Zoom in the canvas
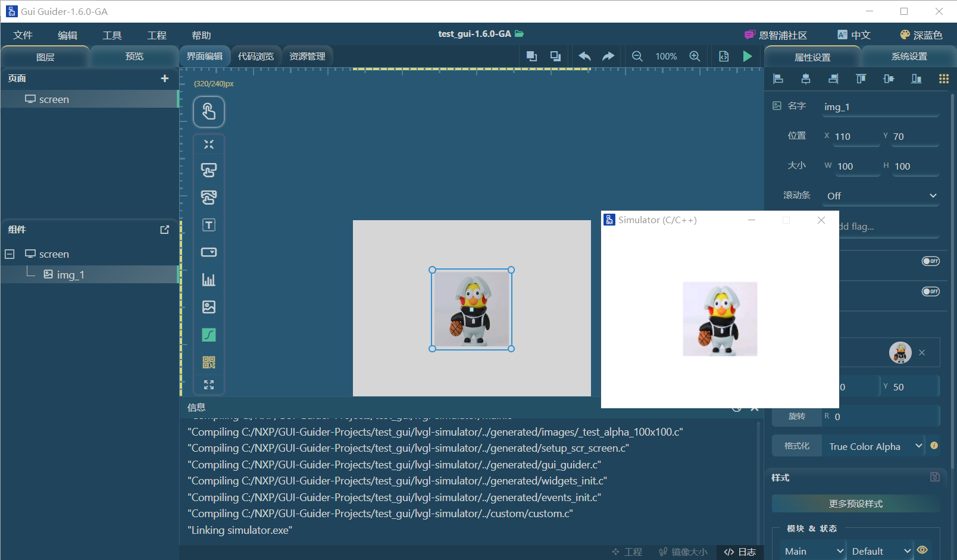This screenshot has height=560, width=957. 695,56
